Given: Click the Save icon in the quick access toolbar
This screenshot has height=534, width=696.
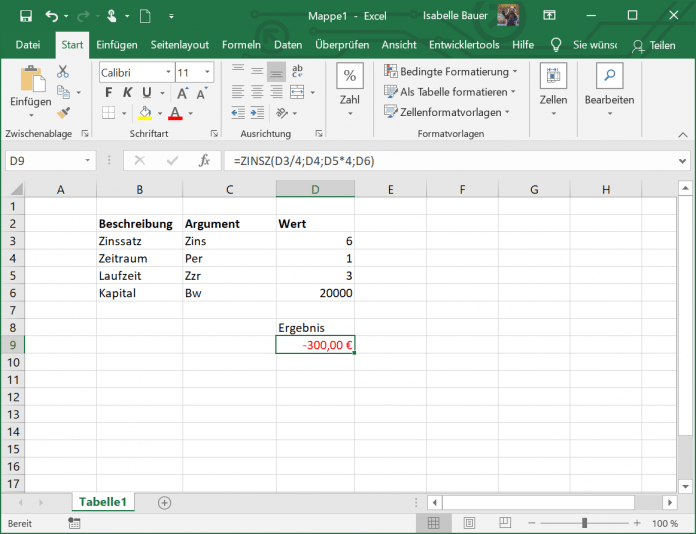Looking at the screenshot, I should point(26,16).
